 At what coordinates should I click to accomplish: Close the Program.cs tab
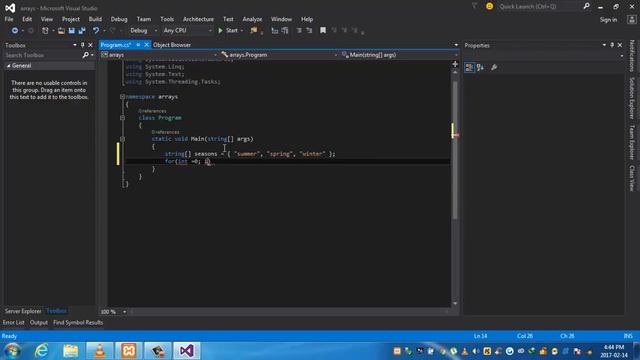click(x=147, y=45)
